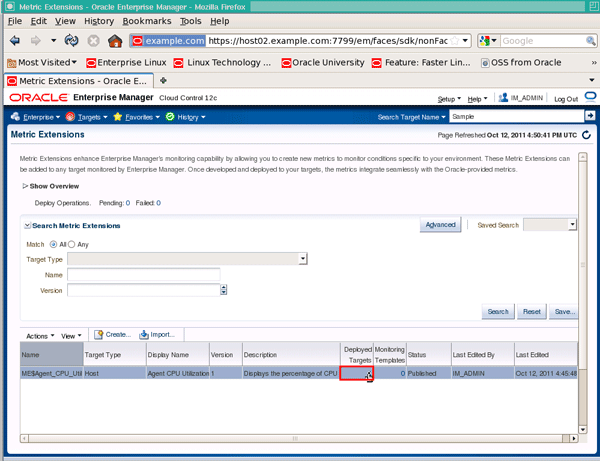The height and width of the screenshot is (461, 600).
Task: Select the Match All radio button
Action: (54, 244)
